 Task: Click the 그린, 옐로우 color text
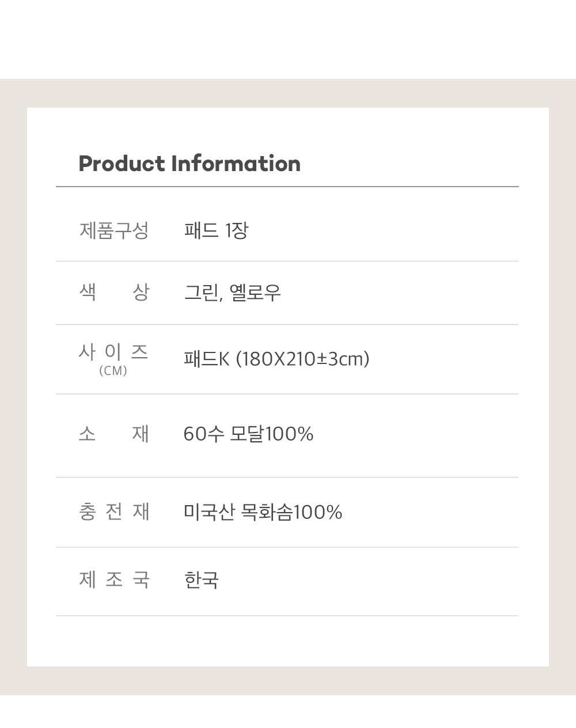click(232, 293)
